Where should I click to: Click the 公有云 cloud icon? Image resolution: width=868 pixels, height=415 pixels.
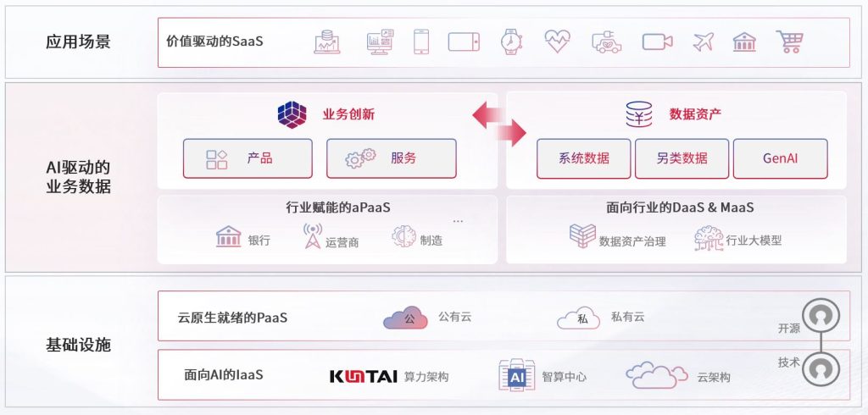coord(406,318)
